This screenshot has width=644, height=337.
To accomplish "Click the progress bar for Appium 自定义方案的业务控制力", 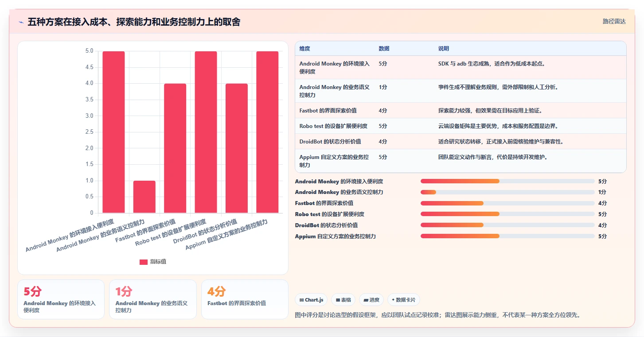I will coord(507,236).
